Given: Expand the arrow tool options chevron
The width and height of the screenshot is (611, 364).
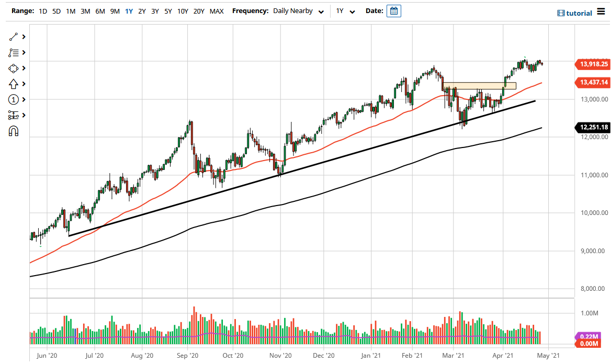Looking at the screenshot, I should pyautogui.click(x=23, y=84).
